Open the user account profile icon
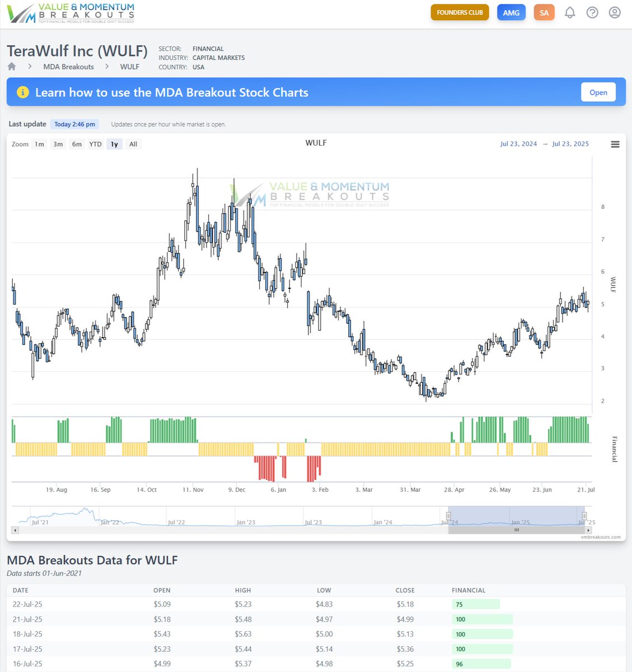The height and width of the screenshot is (672, 632). coord(615,12)
